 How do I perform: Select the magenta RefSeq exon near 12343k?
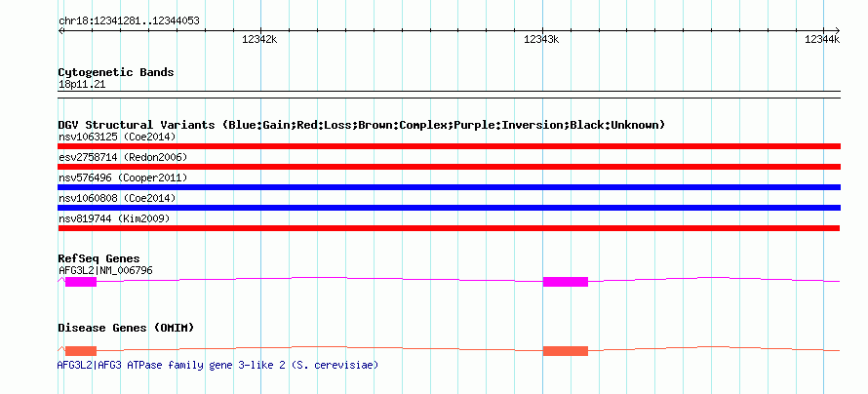[x=566, y=282]
